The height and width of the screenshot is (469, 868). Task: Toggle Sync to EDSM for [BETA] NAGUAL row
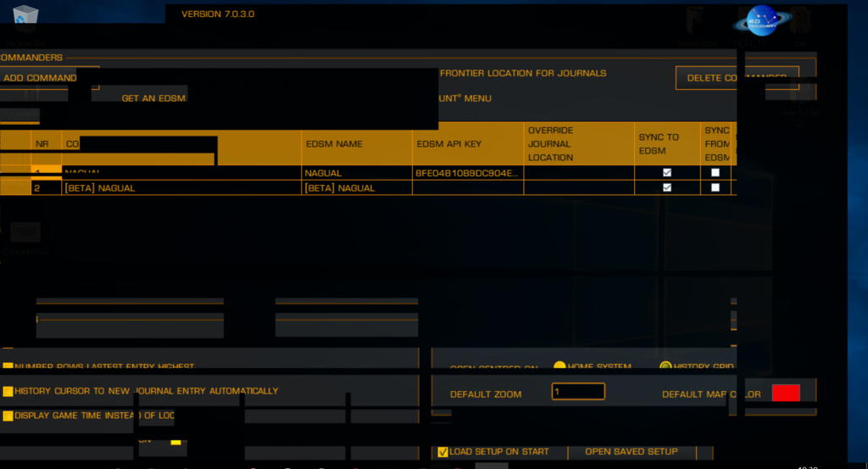tap(667, 187)
